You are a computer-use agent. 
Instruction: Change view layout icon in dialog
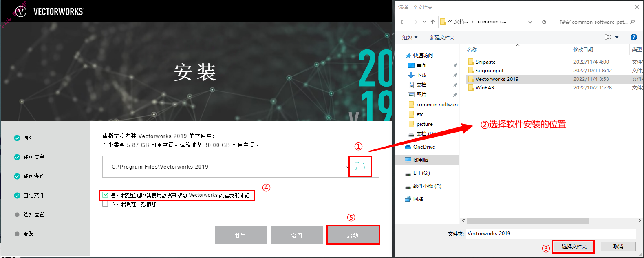608,37
